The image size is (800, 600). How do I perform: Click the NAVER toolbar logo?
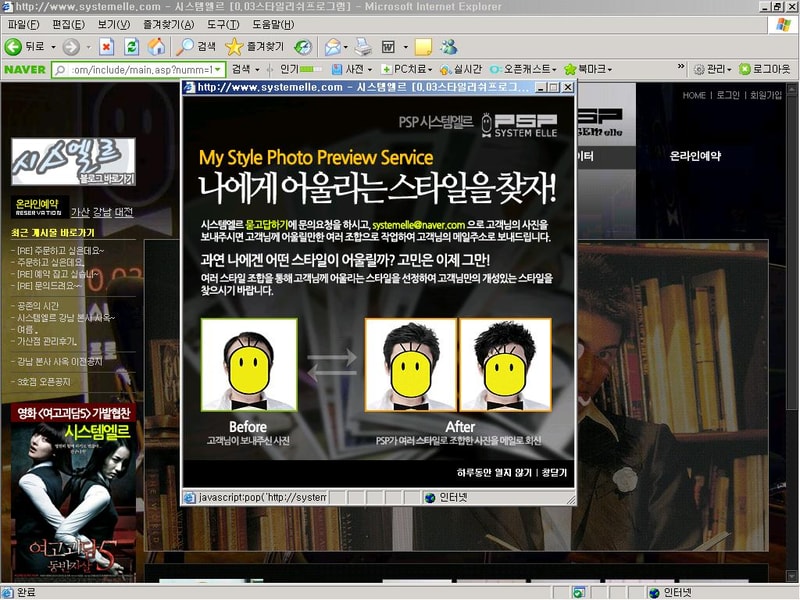coord(24,69)
